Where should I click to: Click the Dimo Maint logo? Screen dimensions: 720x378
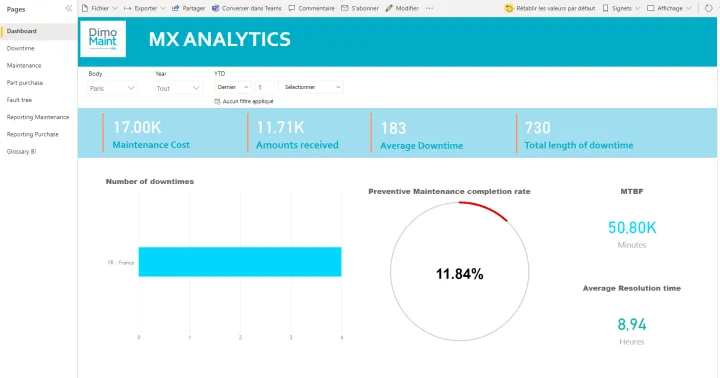[x=103, y=39]
